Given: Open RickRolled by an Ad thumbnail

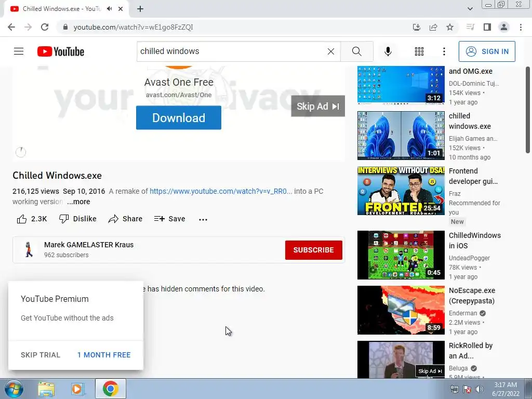Looking at the screenshot, I should (401, 360).
